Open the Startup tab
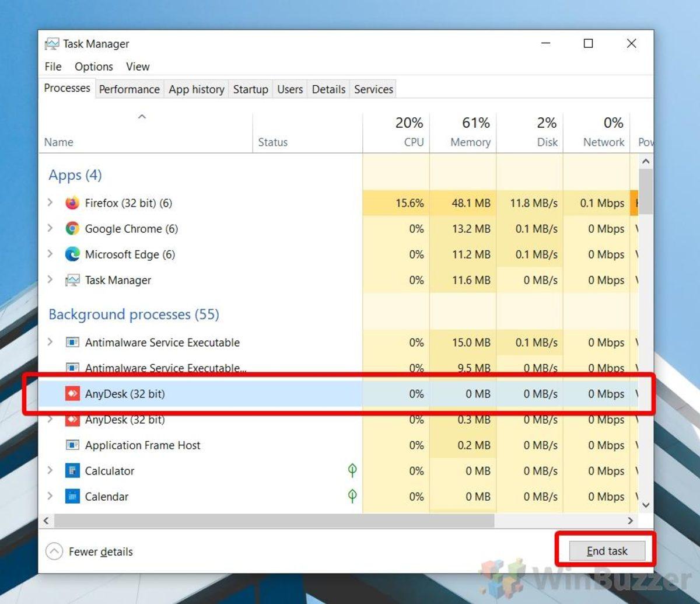The width and height of the screenshot is (700, 604). click(250, 89)
